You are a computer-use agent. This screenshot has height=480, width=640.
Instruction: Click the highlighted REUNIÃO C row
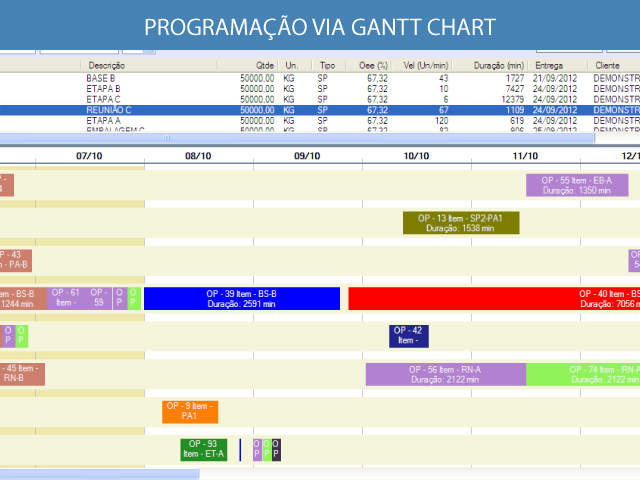point(320,110)
